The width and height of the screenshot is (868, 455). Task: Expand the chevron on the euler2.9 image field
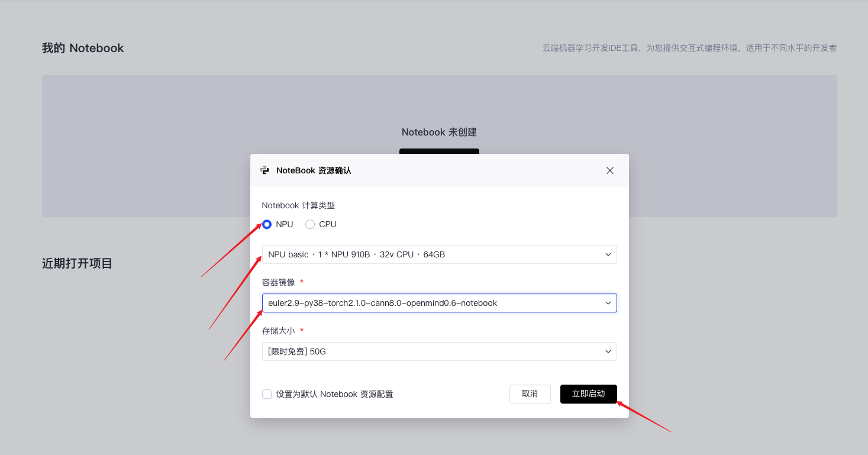click(608, 303)
